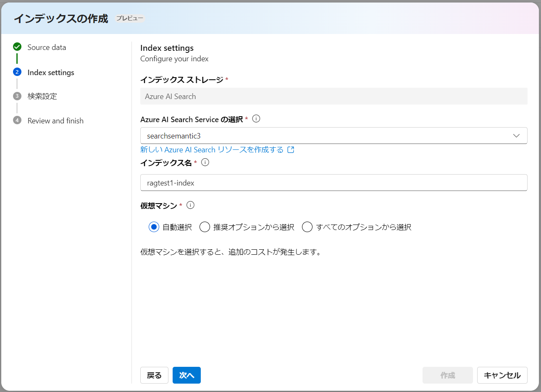
Task: Select the 自動選択 radio button
Action: point(154,227)
